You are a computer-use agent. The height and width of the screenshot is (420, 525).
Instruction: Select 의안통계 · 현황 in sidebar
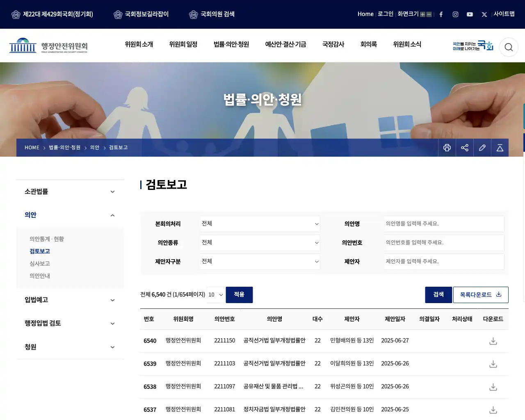(47, 239)
